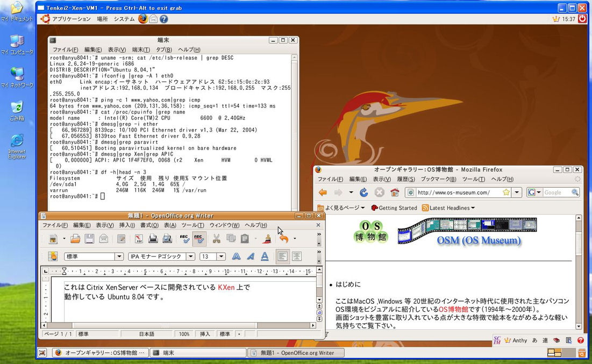Click the bookmark star in Firefox URL bar
The image size is (592, 364).
(507, 192)
